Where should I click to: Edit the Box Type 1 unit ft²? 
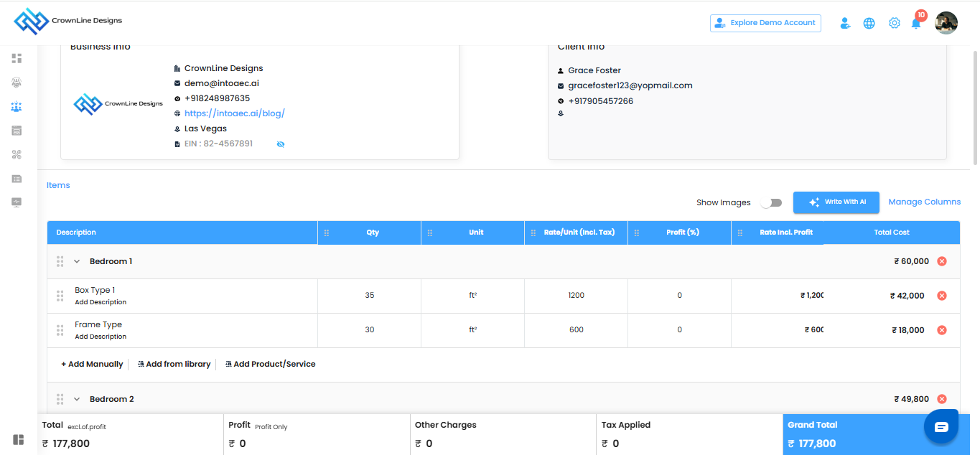point(472,296)
